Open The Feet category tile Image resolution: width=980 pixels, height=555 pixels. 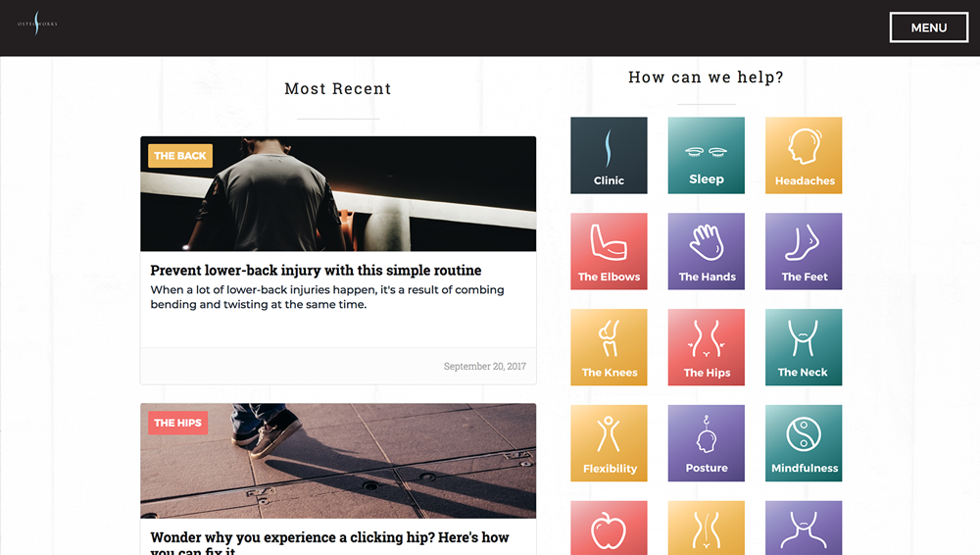(x=804, y=252)
